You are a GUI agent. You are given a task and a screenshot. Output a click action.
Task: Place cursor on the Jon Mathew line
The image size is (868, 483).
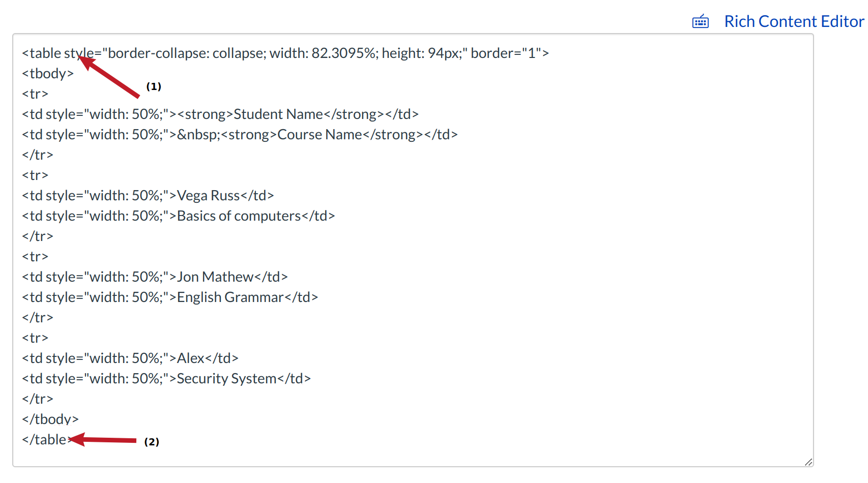[155, 277]
